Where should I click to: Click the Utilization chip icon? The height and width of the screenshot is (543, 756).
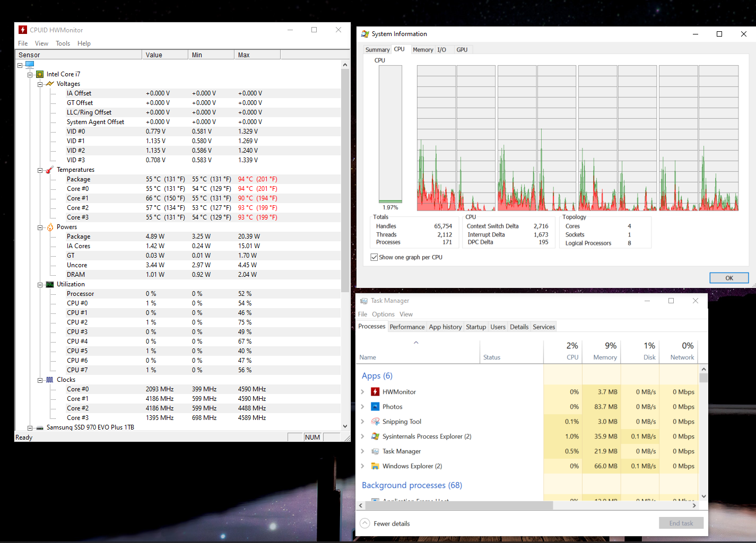coord(50,284)
